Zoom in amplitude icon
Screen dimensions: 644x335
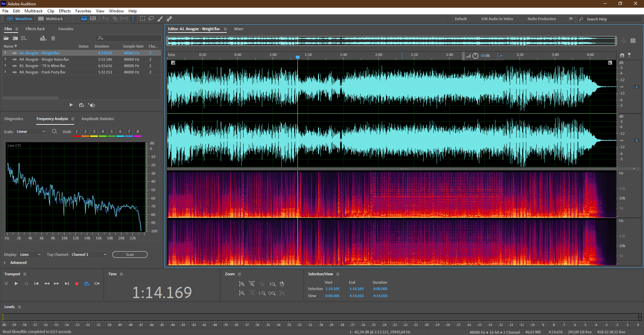(x=241, y=284)
